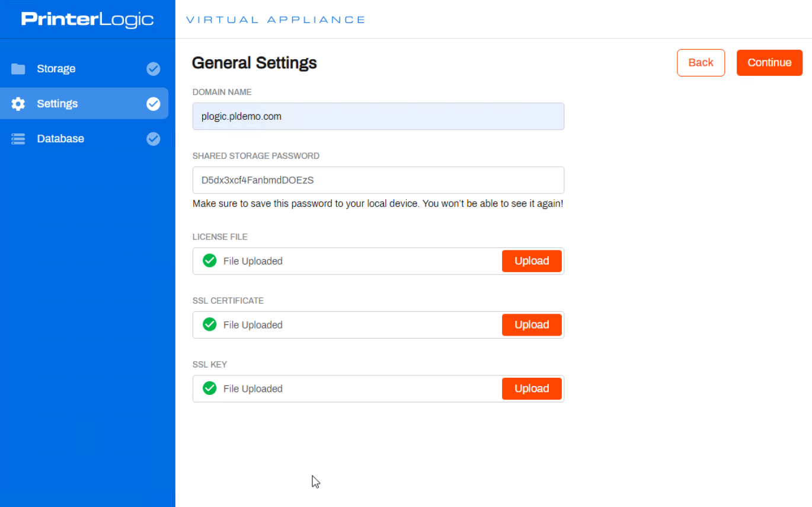Click the green checkmark in SSL Certificate field
812x507 pixels.
209,324
